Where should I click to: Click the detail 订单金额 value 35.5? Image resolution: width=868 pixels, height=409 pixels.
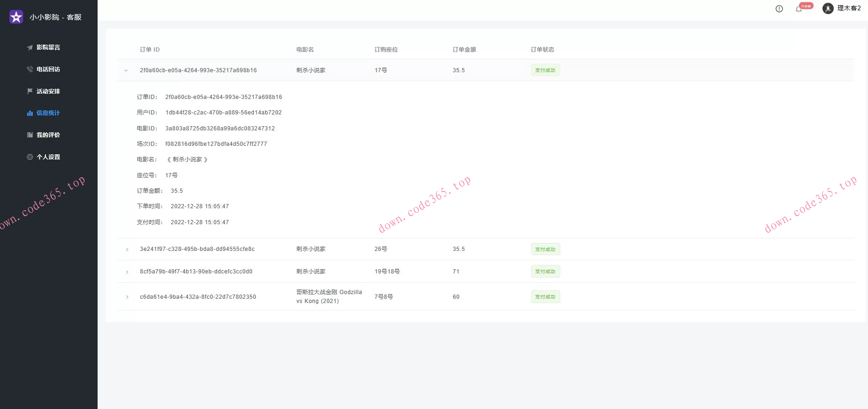click(x=177, y=191)
